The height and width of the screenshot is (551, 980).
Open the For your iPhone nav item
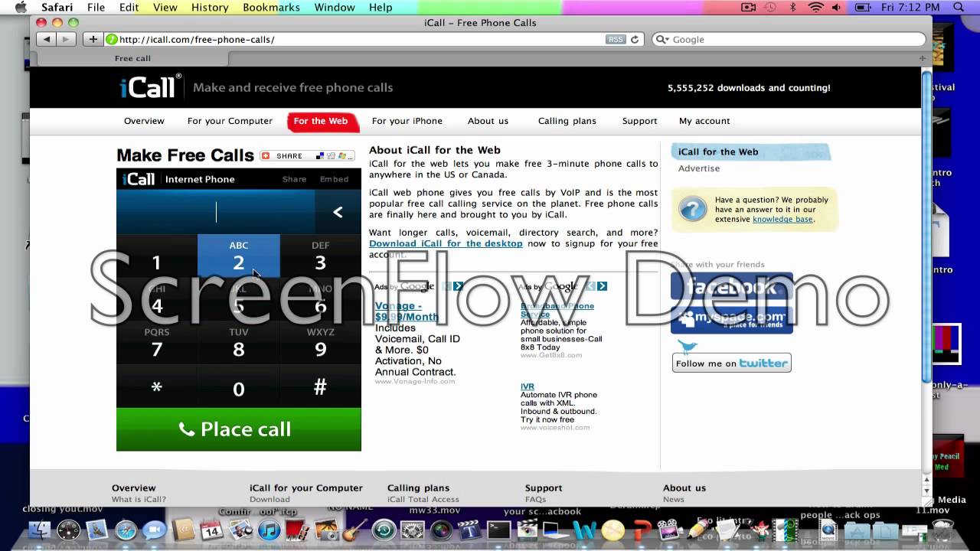(407, 121)
